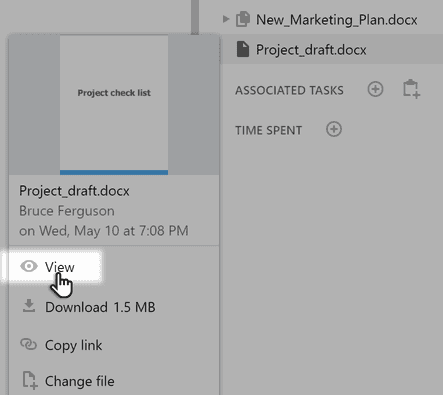The height and width of the screenshot is (395, 443).
Task: Add time spent using the plus circle
Action: 334,129
